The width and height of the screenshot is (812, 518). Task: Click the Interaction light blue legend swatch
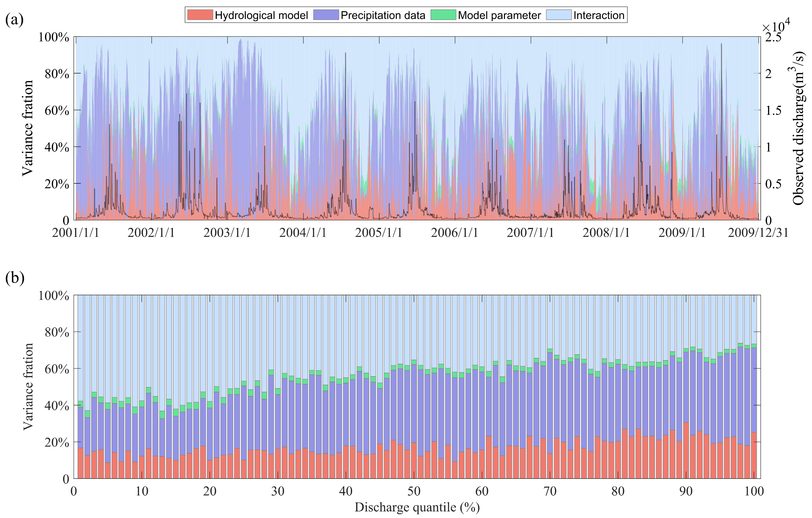point(559,15)
